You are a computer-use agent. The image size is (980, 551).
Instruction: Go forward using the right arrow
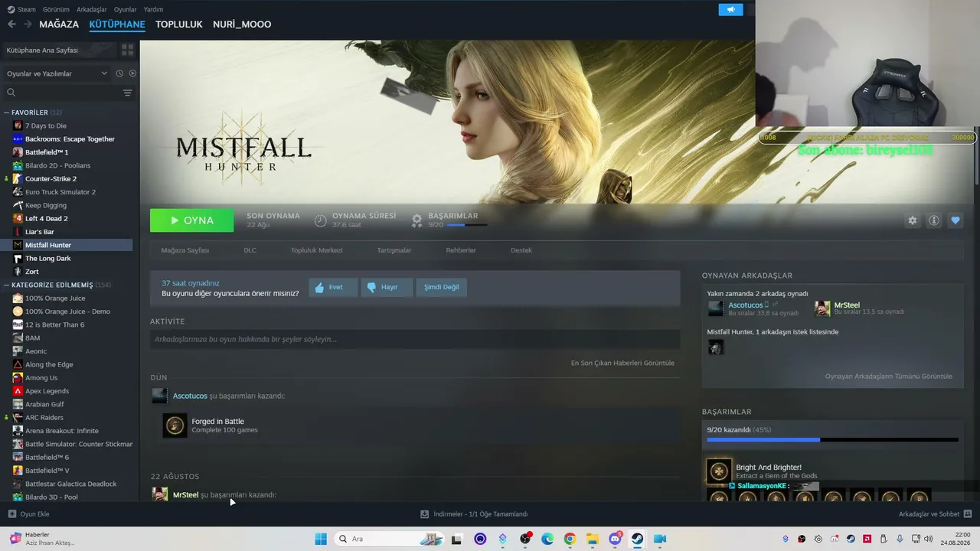28,24
